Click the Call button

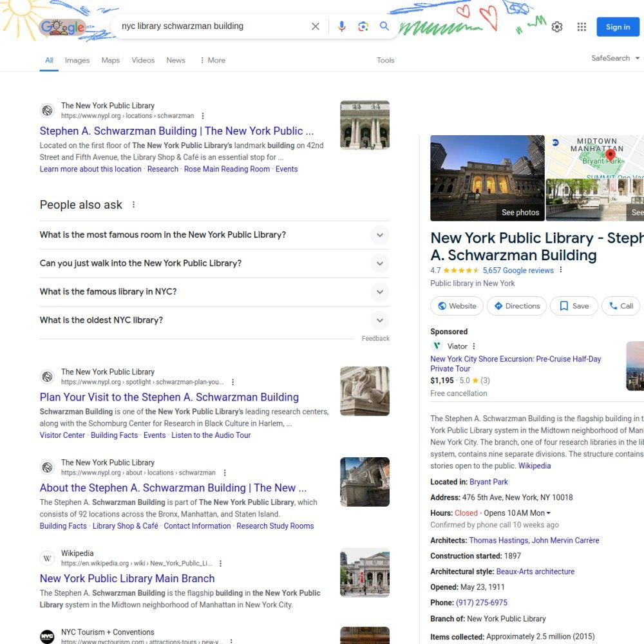click(x=621, y=306)
